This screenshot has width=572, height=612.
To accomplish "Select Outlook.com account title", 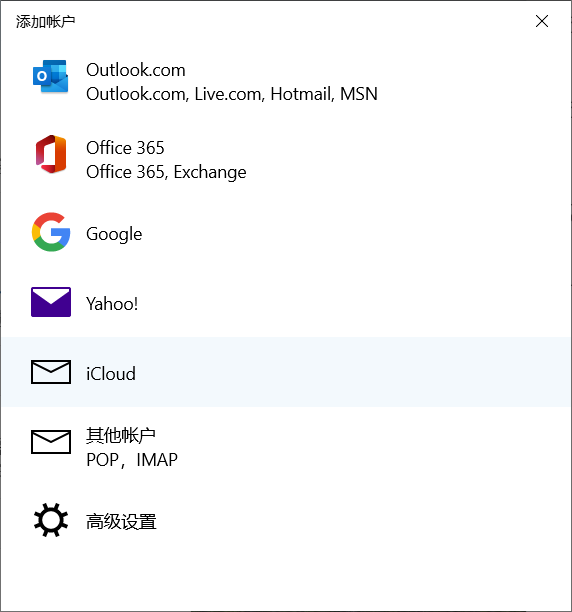I will click(136, 70).
